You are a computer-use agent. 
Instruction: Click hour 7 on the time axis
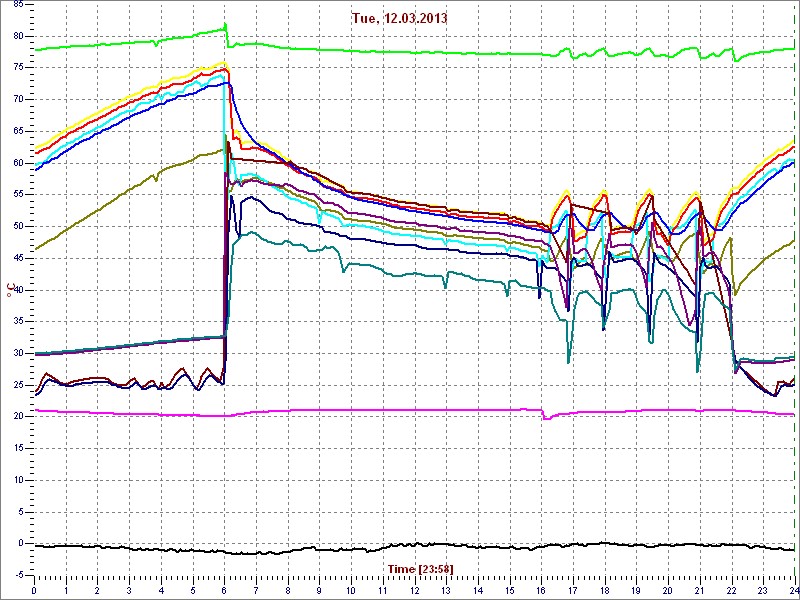coord(256,590)
